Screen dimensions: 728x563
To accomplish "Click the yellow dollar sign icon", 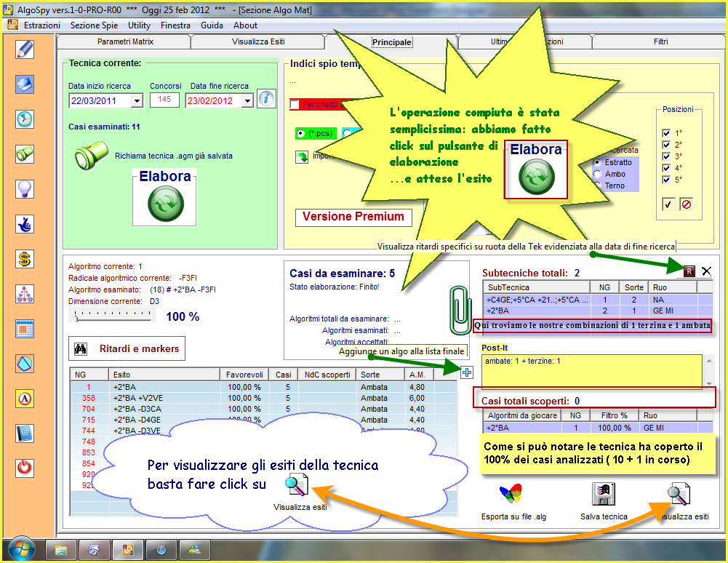I will pos(25,259).
